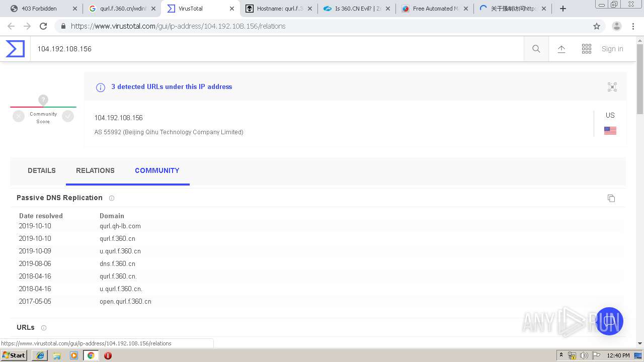Viewport: 644px width, 362px height.
Task: Select domain open.qurl.f.360.cn
Action: click(125, 302)
